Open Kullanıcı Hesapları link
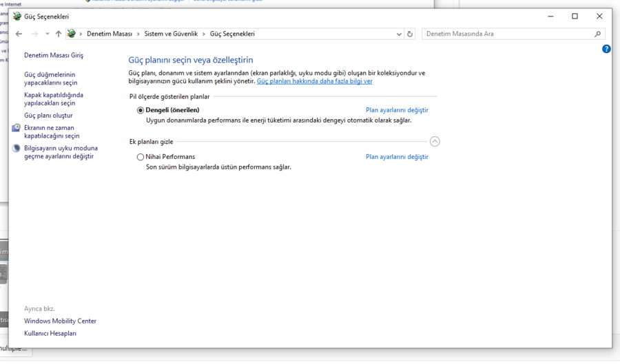620x364 pixels. pyautogui.click(x=50, y=333)
